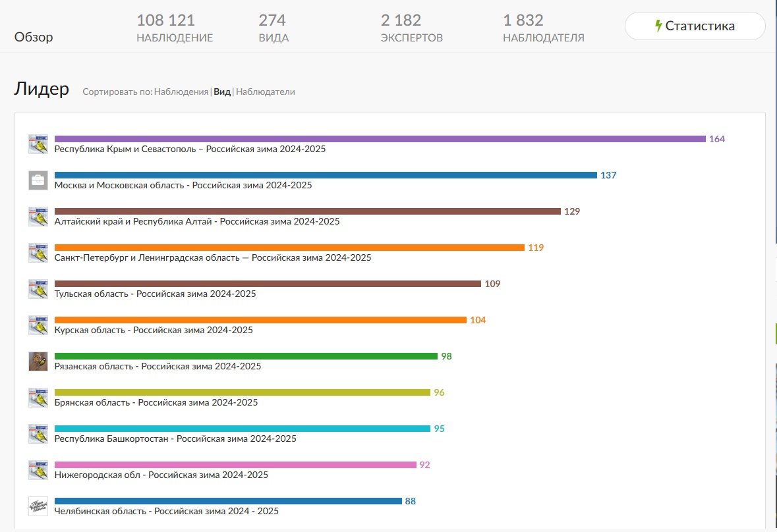Click the purple Crimea bar with 164
The height and width of the screenshot is (532, 777).
click(380, 139)
